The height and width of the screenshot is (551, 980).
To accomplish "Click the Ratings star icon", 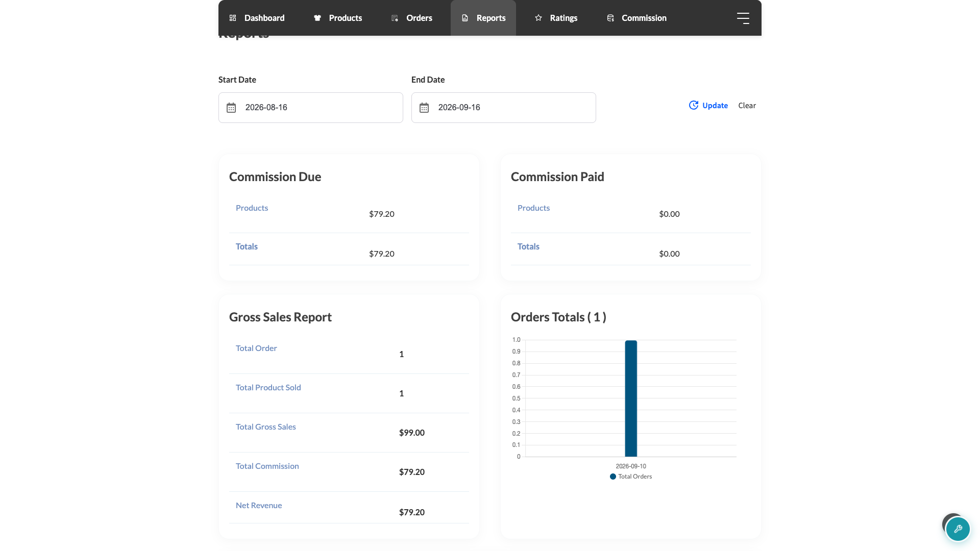I will 538,18.
